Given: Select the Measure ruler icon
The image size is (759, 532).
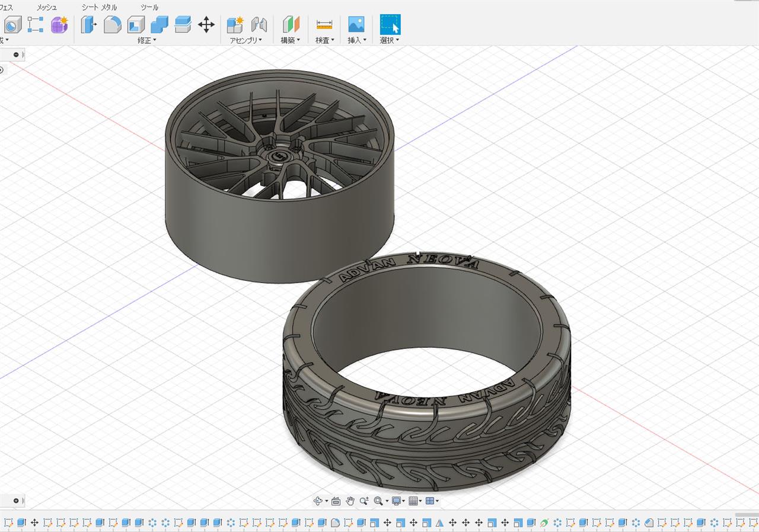Looking at the screenshot, I should pyautogui.click(x=324, y=25).
